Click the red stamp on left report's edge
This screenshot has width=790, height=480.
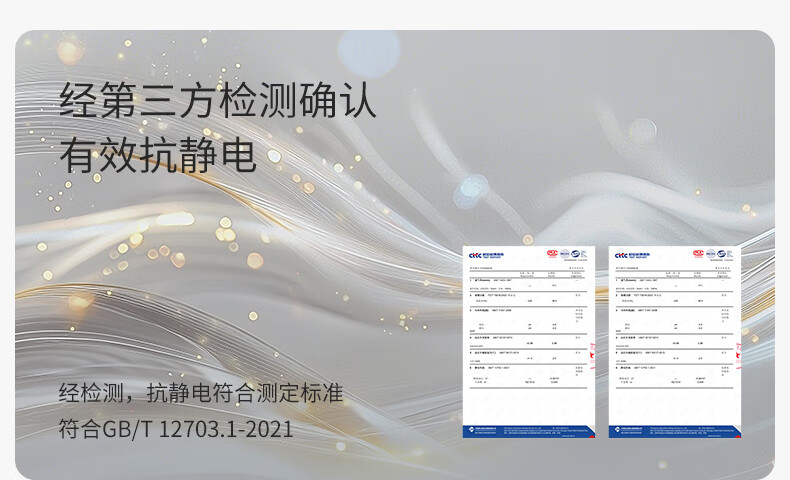point(592,350)
